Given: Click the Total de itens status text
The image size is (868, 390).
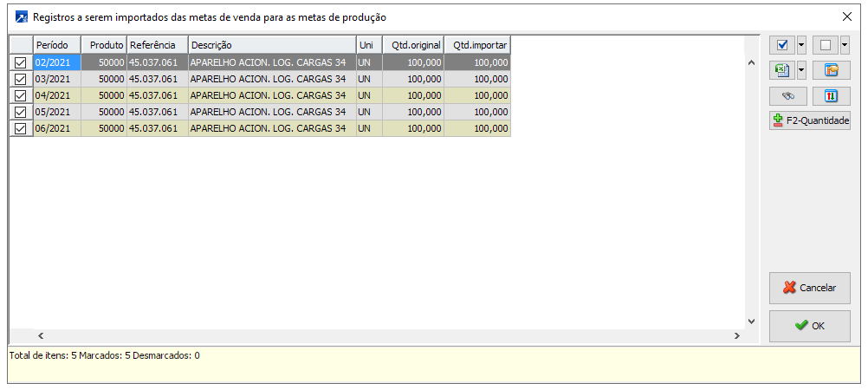Looking at the screenshot, I should 105,355.
